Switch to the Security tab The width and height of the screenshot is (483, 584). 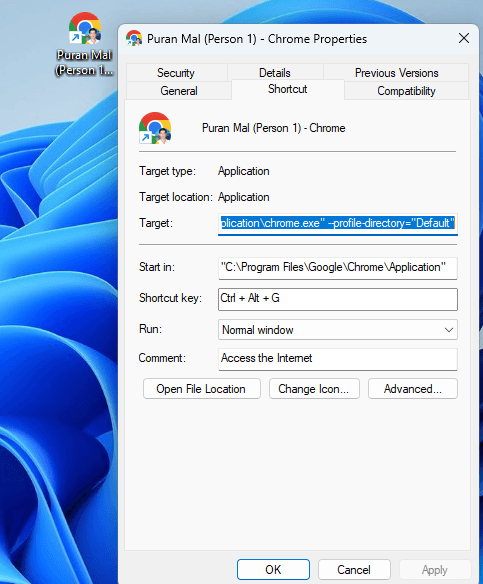177,72
